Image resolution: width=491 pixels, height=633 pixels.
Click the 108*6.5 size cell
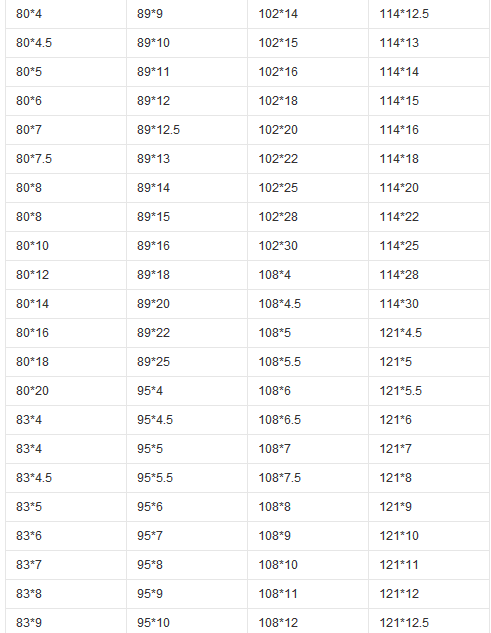coord(308,420)
